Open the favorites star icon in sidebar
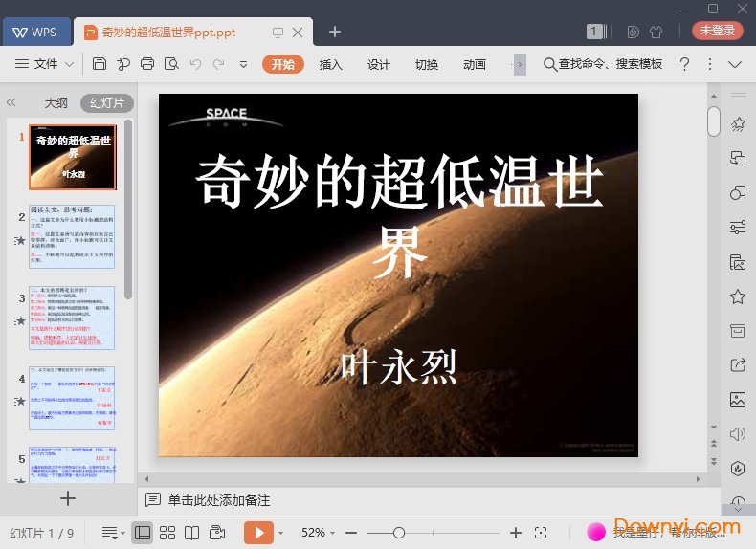Image resolution: width=756 pixels, height=549 pixels. 738,296
